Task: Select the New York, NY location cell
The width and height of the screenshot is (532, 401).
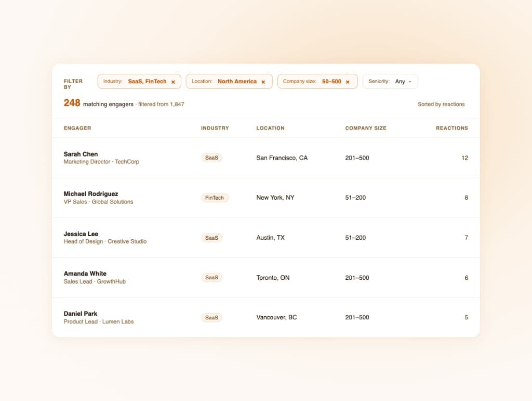Action: pos(275,198)
